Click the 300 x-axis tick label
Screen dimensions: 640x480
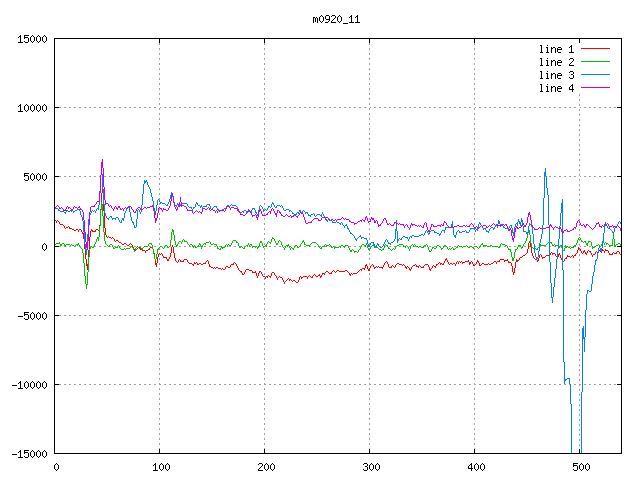tap(370, 466)
